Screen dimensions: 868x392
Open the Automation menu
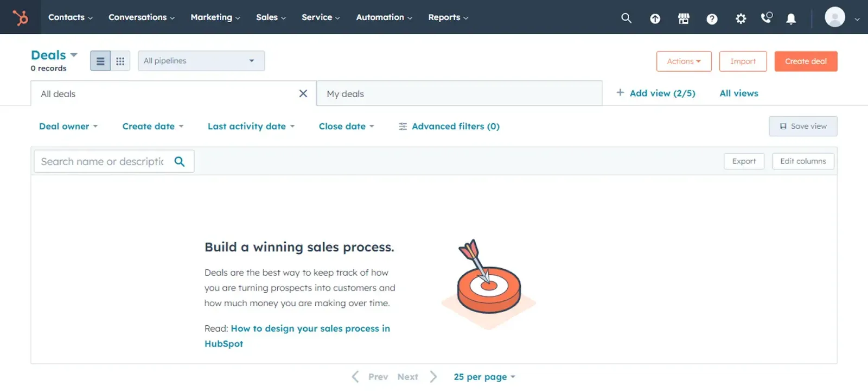click(384, 17)
